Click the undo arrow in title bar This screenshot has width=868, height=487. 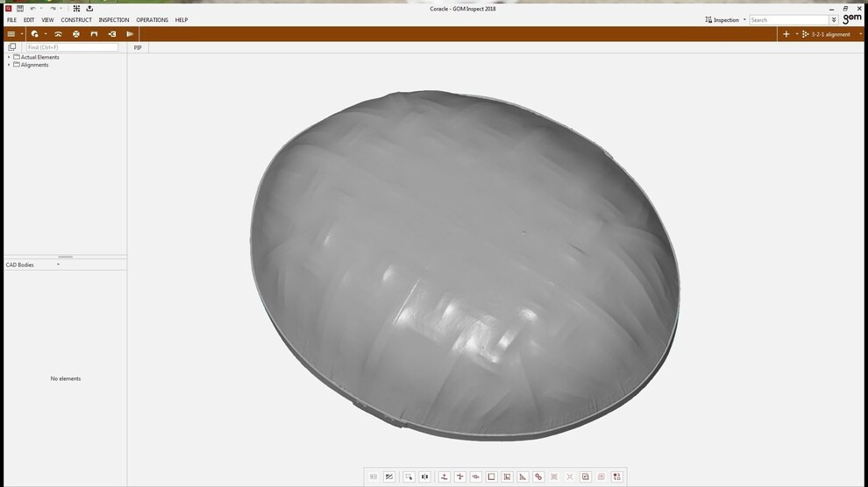tap(32, 9)
